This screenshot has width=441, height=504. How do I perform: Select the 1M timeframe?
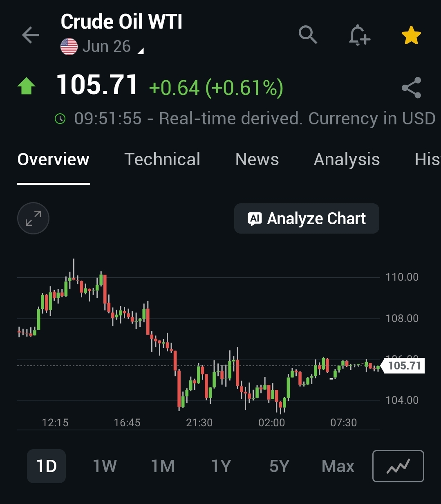coord(163,466)
